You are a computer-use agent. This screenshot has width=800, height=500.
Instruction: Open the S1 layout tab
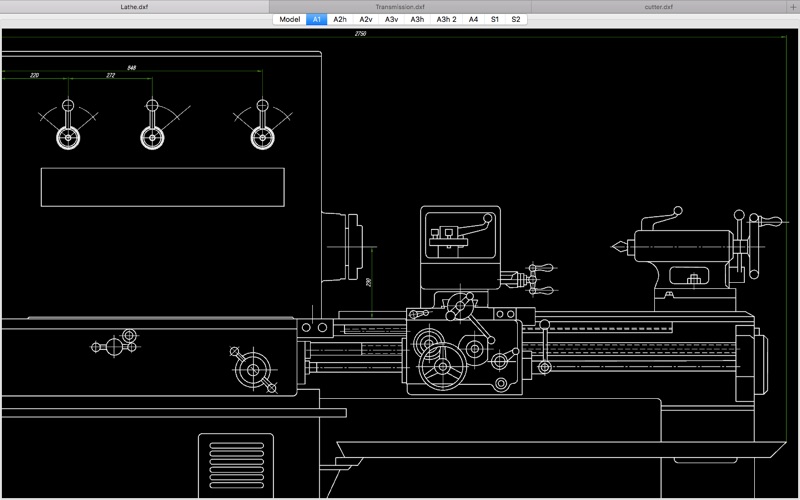(x=495, y=19)
